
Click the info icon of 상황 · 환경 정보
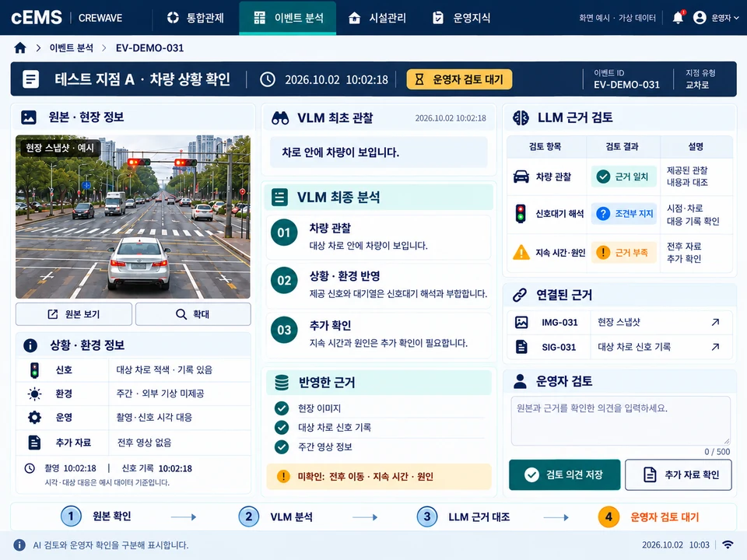tap(30, 345)
